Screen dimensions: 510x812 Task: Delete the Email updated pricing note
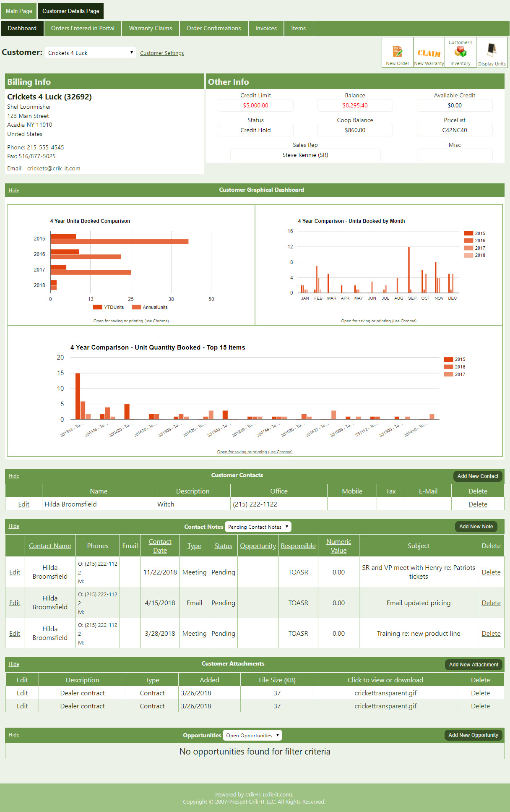coord(491,603)
